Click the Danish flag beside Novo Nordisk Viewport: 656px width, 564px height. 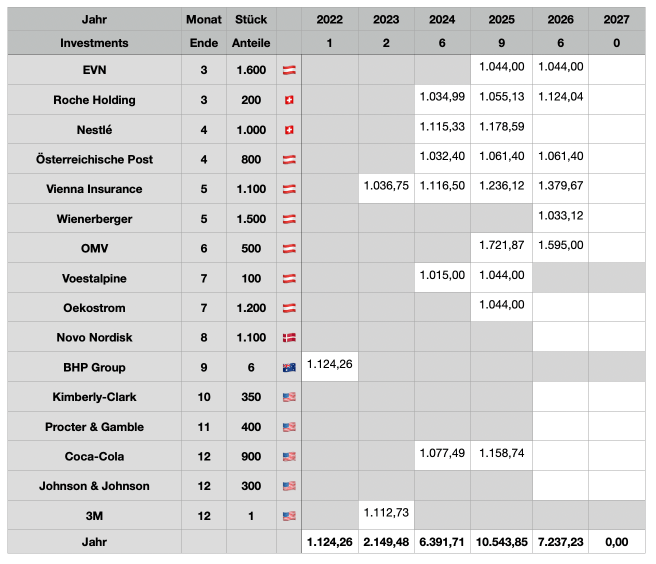[x=290, y=338]
